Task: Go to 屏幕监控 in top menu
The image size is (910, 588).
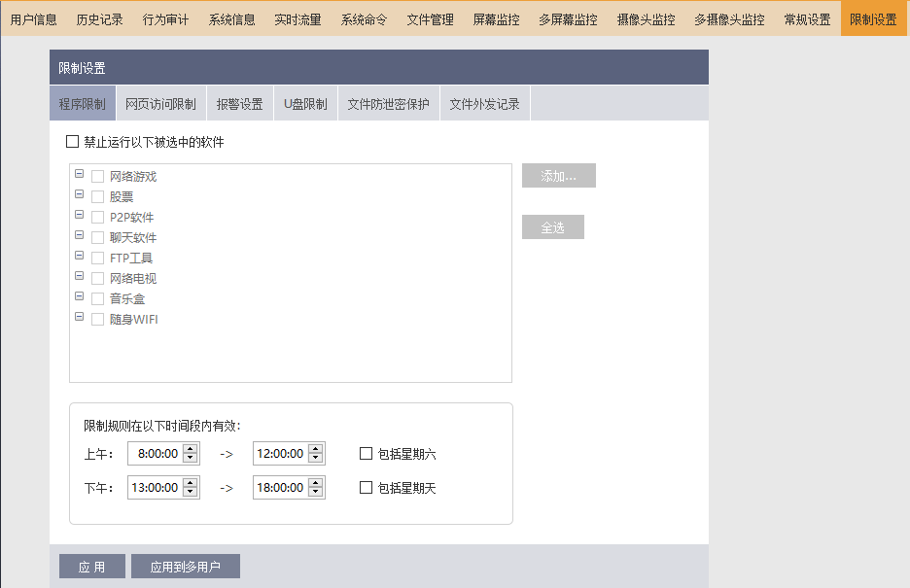Action: coord(496,19)
